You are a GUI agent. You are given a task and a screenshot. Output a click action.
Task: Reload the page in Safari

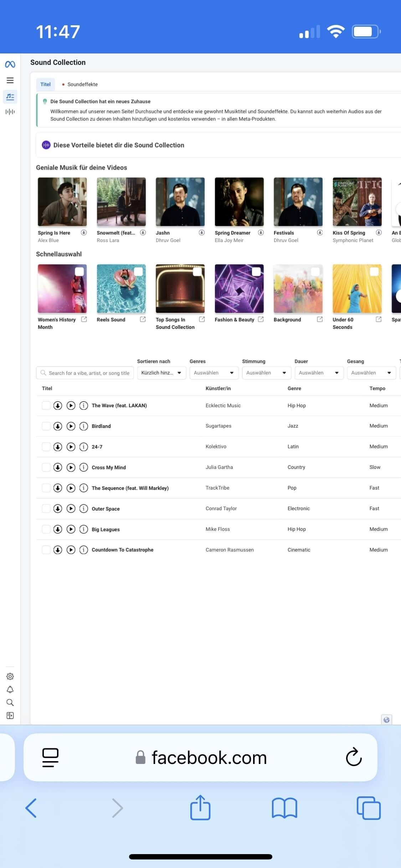click(354, 756)
